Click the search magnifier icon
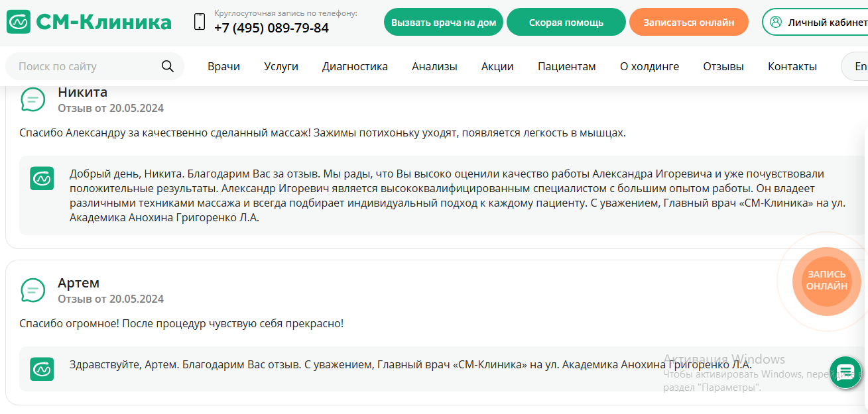Viewport: 868px width, 414px height. [168, 66]
